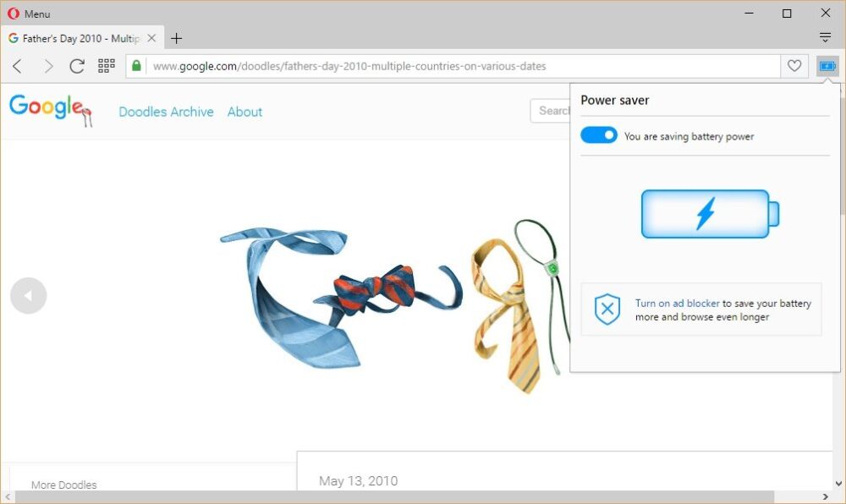
Task: Open the Opera Menu button
Action: [x=29, y=14]
